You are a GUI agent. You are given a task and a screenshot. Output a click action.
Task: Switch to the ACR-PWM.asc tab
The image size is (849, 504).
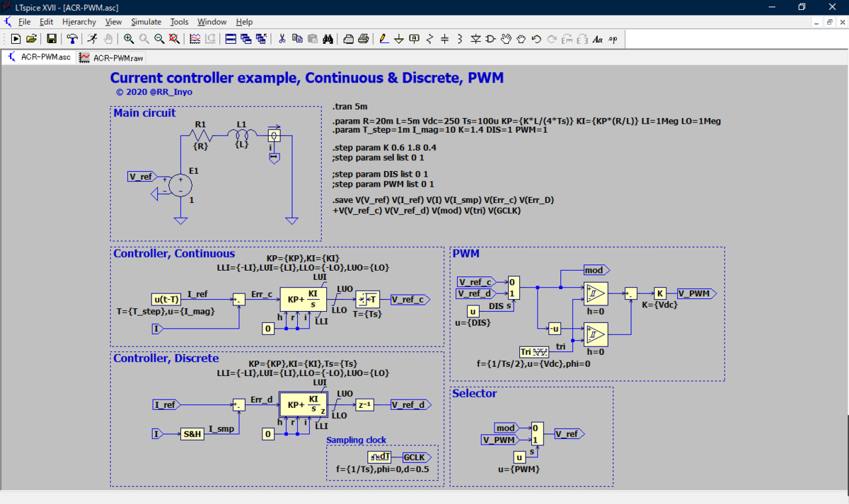[39, 57]
